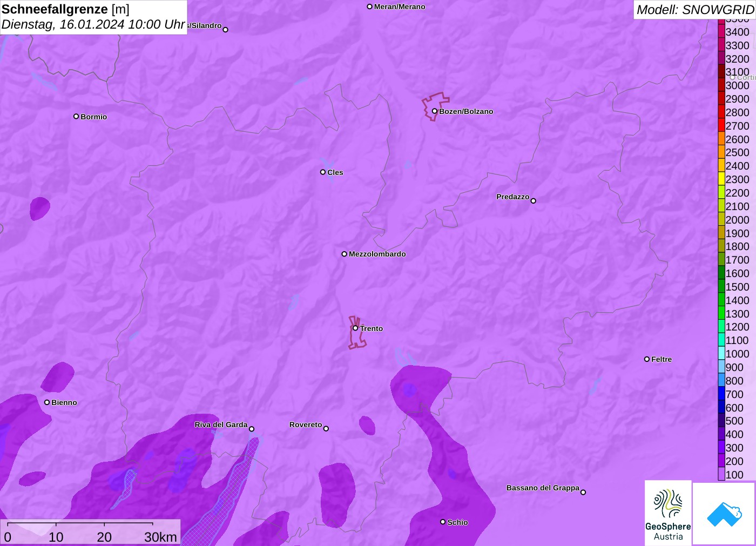
Task: Click the 700 m blue legend swatch
Action: 721,394
